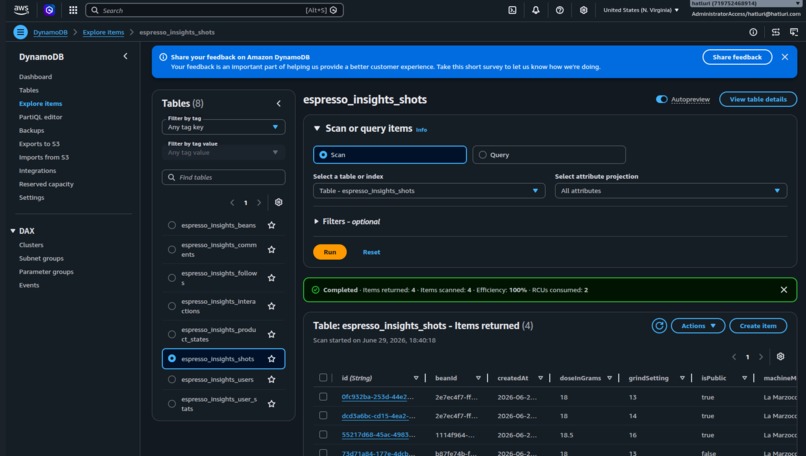Screen dimensions: 806x456
Task: Open Tables list preferences gear
Action: pyautogui.click(x=279, y=202)
